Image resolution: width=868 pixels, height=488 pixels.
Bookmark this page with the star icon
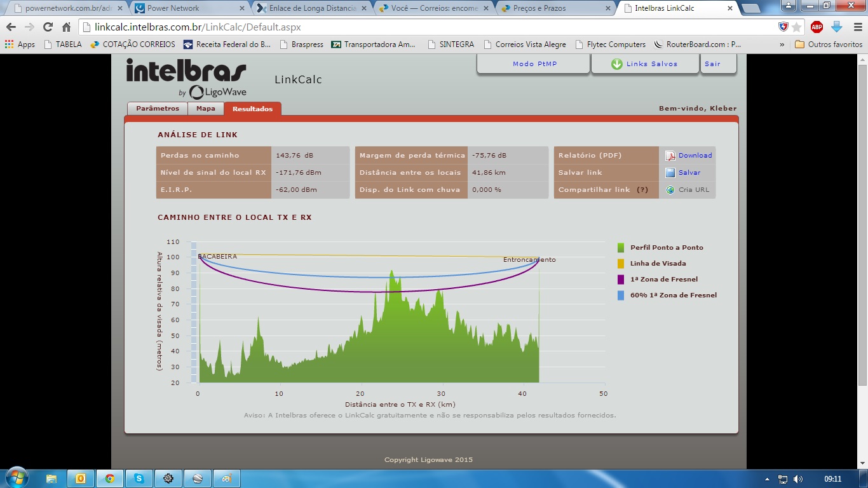[x=796, y=27]
